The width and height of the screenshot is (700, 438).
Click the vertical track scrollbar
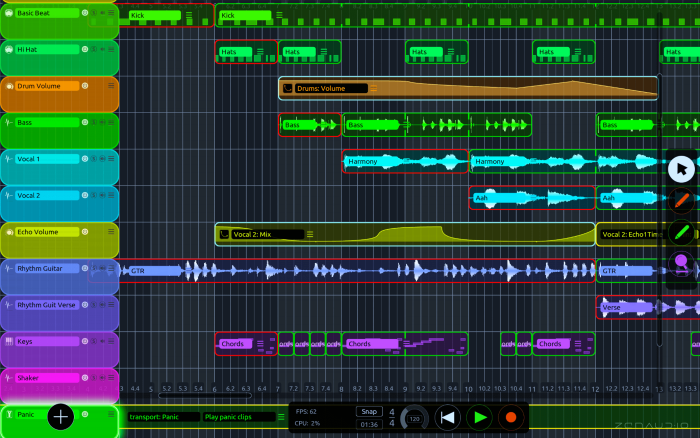[x=659, y=210]
